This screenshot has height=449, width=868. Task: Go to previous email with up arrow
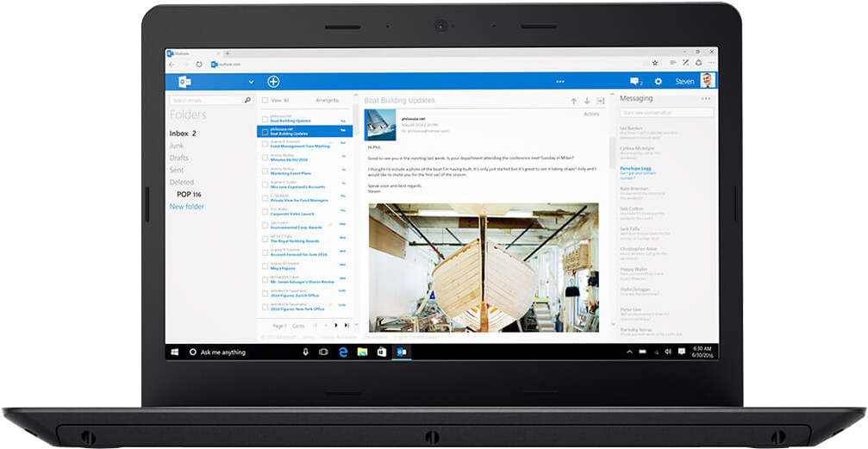pos(573,102)
